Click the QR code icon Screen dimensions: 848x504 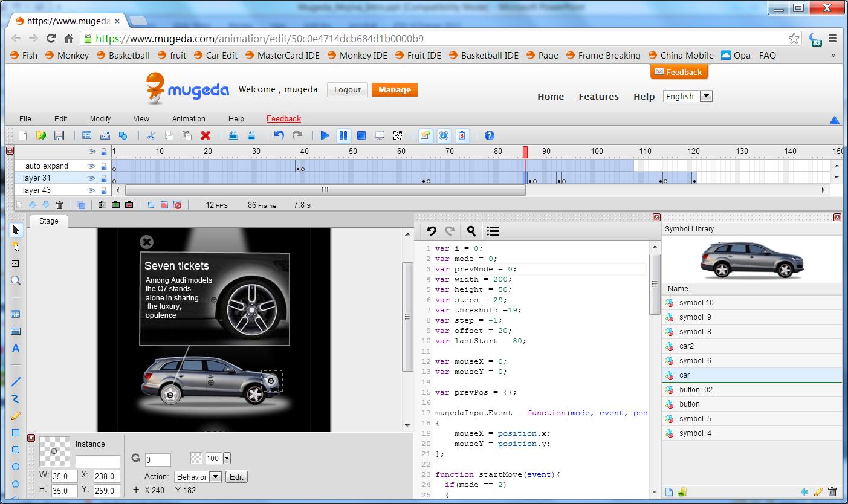pos(398,135)
